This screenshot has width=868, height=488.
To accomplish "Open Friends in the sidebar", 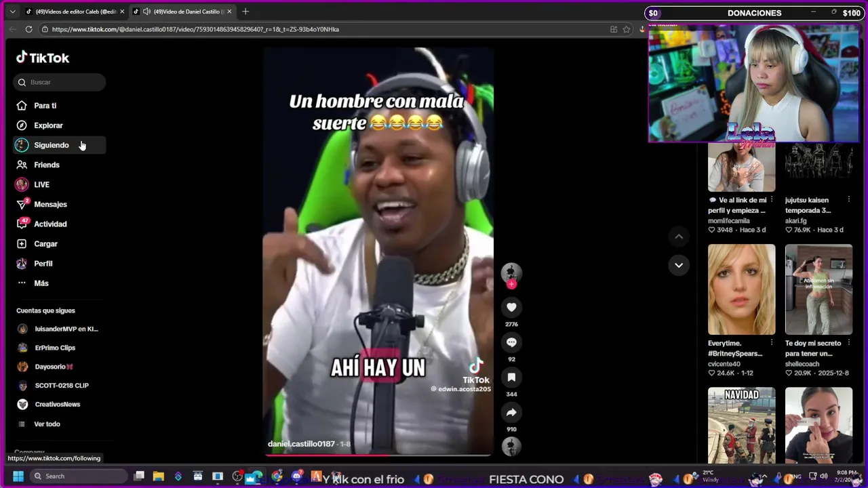I will click(x=60, y=165).
